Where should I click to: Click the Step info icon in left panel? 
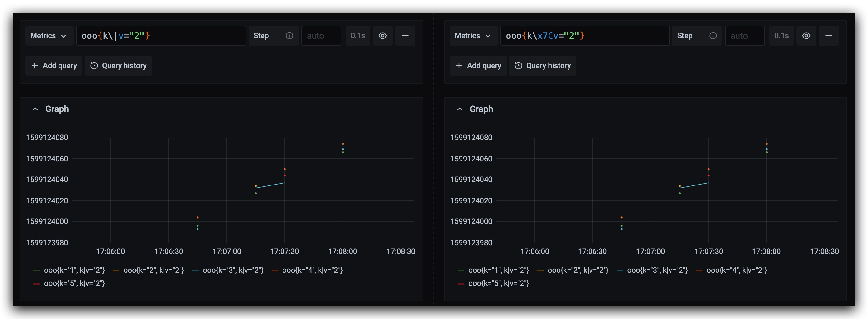pyautogui.click(x=289, y=36)
